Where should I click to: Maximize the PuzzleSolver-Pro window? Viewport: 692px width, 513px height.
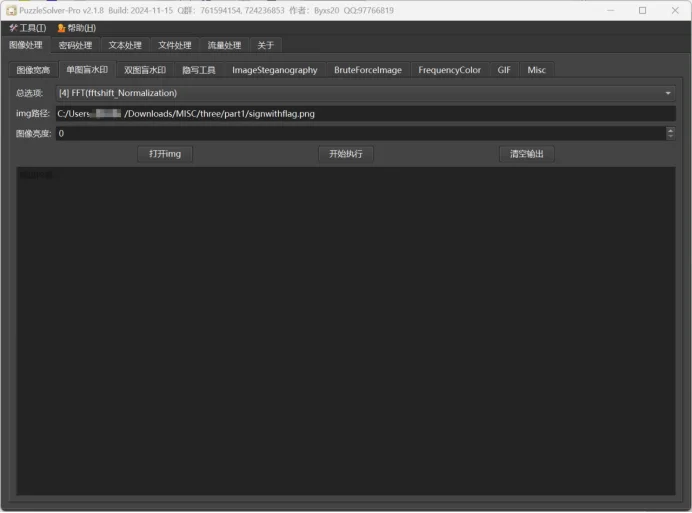tap(642, 10)
